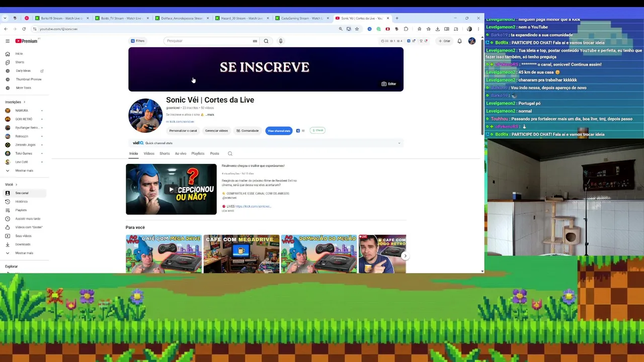Open Assistir mais tarde in the sidebar
The height and width of the screenshot is (362, 644).
coord(27,219)
